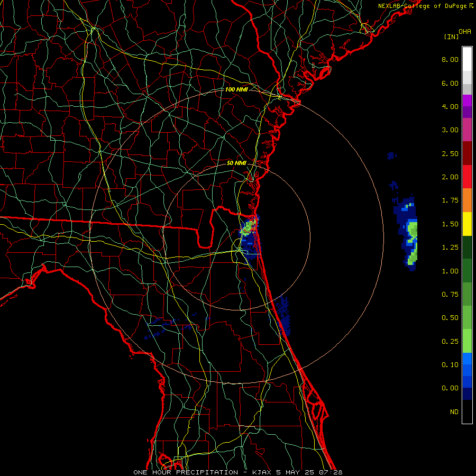The height and width of the screenshot is (476, 476).
Task: Pick the white color swatch beside 8.00
Action: click(x=467, y=59)
